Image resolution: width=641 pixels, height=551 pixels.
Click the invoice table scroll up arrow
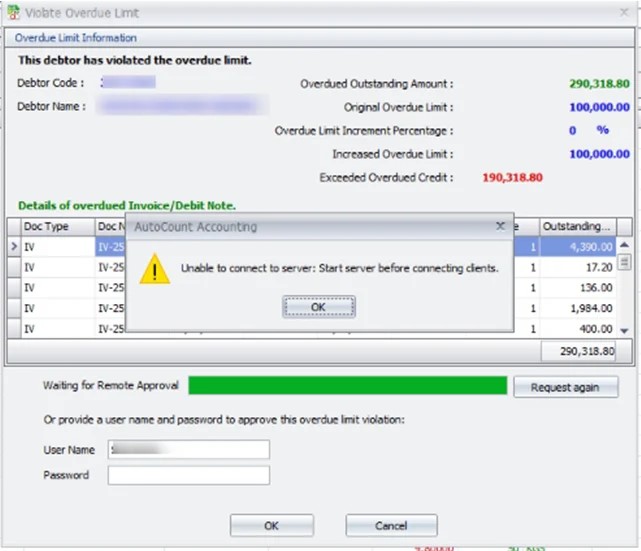point(625,245)
